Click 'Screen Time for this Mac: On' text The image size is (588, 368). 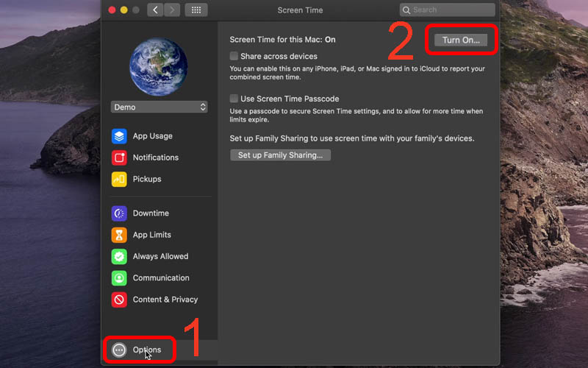tap(282, 40)
